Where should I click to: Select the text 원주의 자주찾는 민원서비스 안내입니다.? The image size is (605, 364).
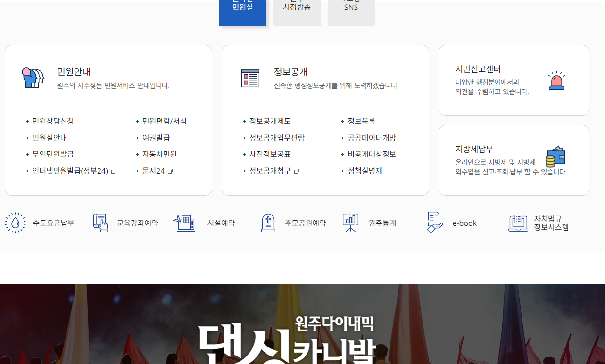113,86
